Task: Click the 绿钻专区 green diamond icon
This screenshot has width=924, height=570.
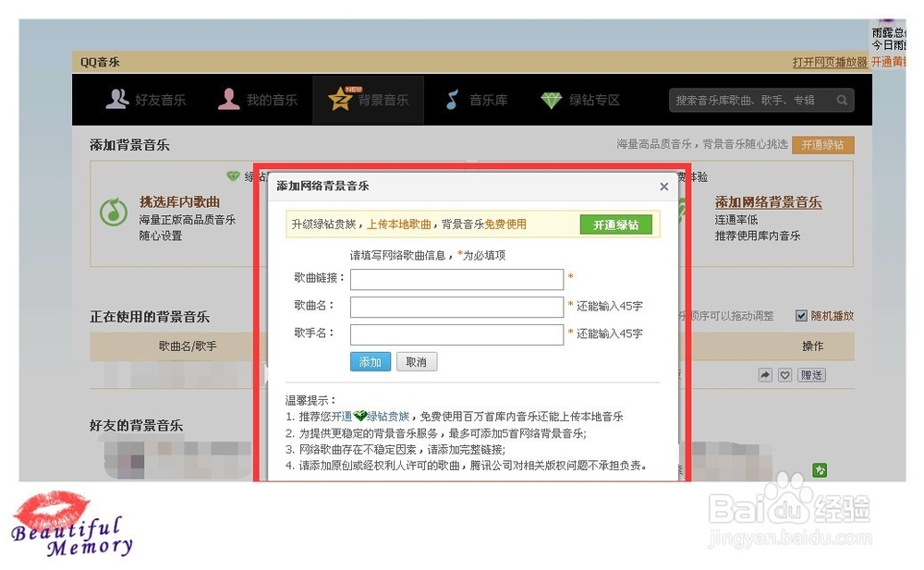Action: pos(551,100)
